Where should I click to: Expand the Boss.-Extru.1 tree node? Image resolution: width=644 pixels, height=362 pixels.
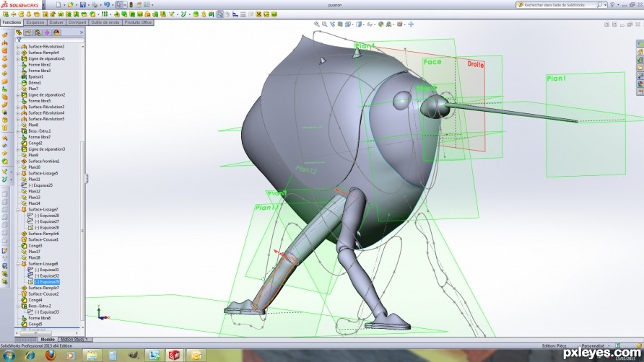click(x=18, y=131)
